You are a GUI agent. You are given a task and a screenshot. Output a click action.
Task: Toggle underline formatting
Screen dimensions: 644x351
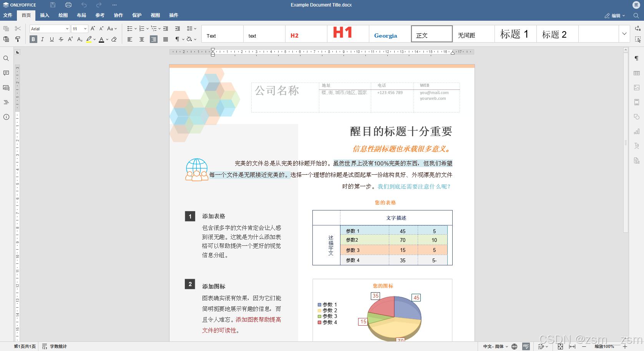pos(51,39)
